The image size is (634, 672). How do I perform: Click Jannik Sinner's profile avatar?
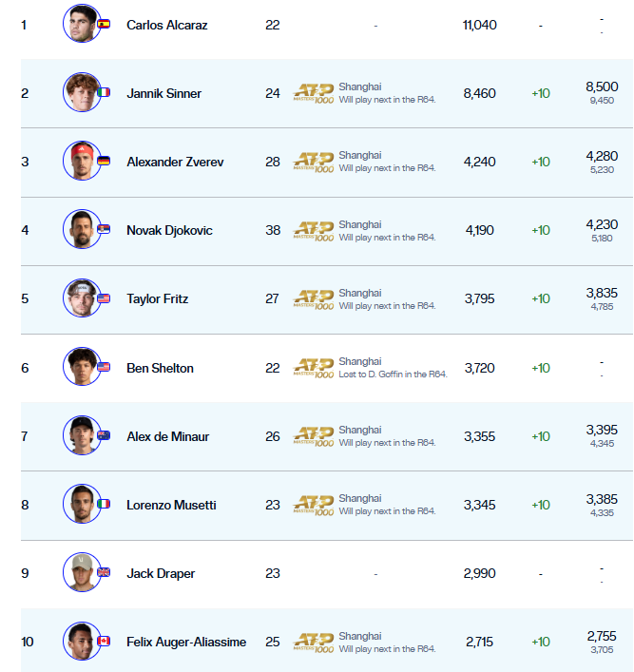point(82,93)
